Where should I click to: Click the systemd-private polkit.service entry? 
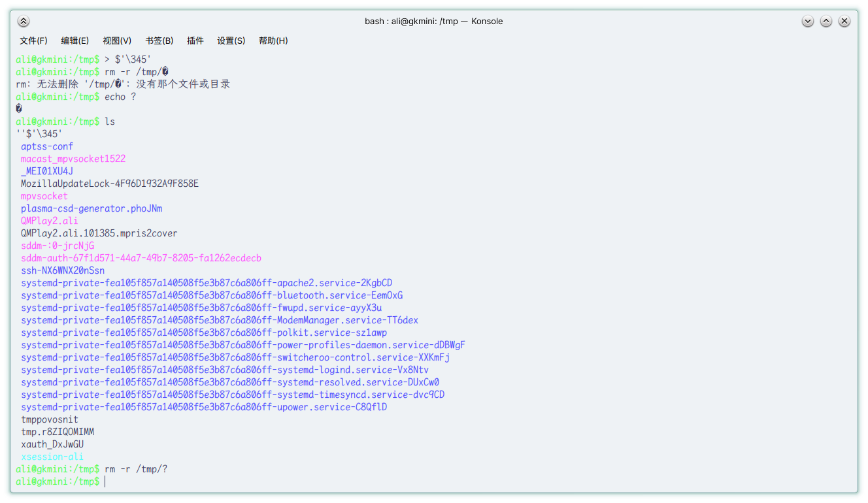(x=204, y=333)
